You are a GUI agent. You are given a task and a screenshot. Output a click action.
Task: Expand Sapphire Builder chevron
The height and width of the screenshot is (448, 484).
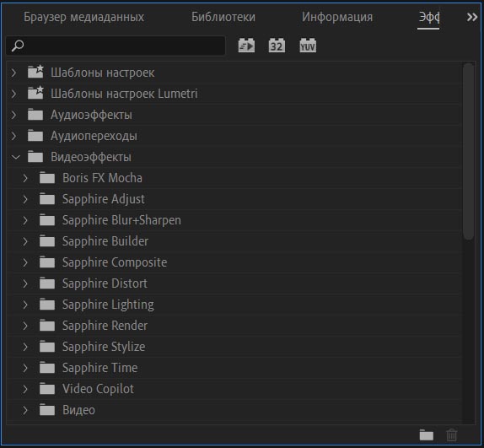click(25, 241)
